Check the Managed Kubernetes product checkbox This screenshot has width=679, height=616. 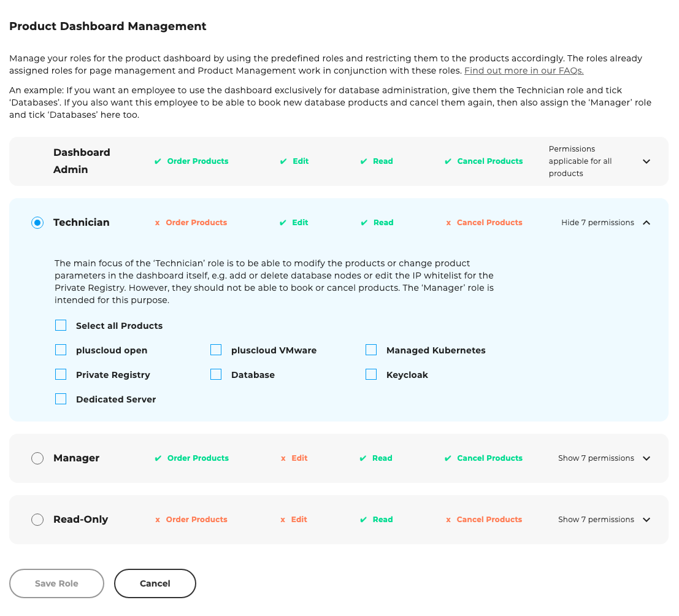pos(371,350)
